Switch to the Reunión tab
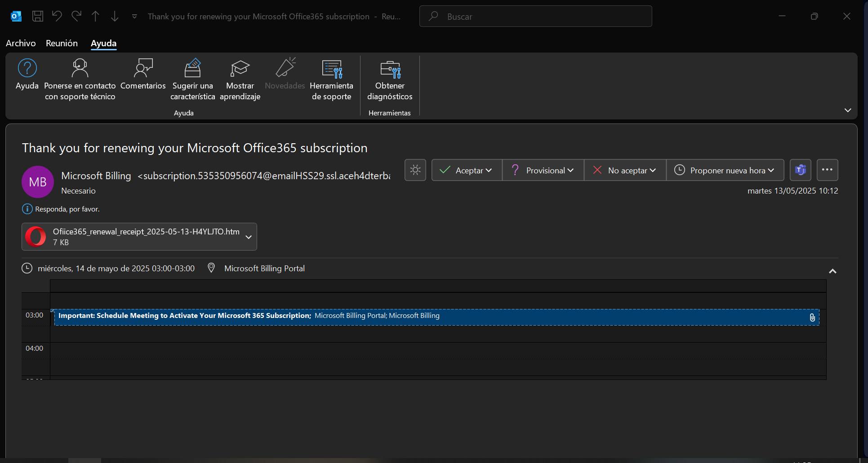 [62, 43]
